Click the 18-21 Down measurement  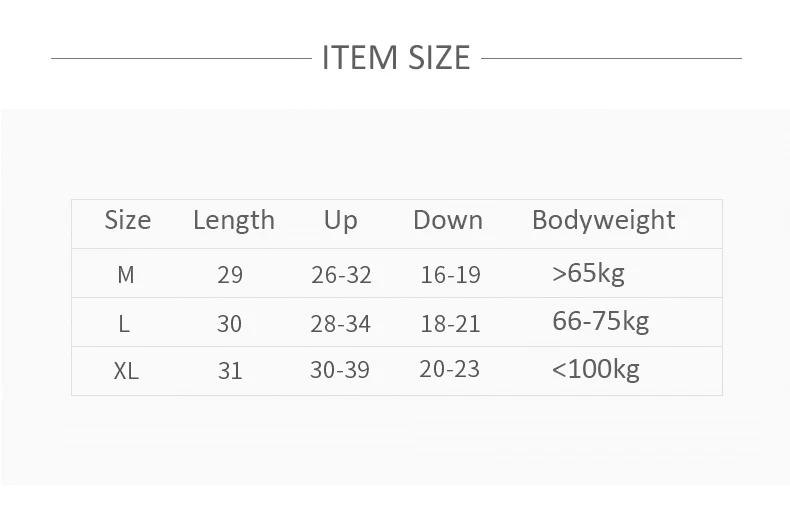[x=450, y=323]
